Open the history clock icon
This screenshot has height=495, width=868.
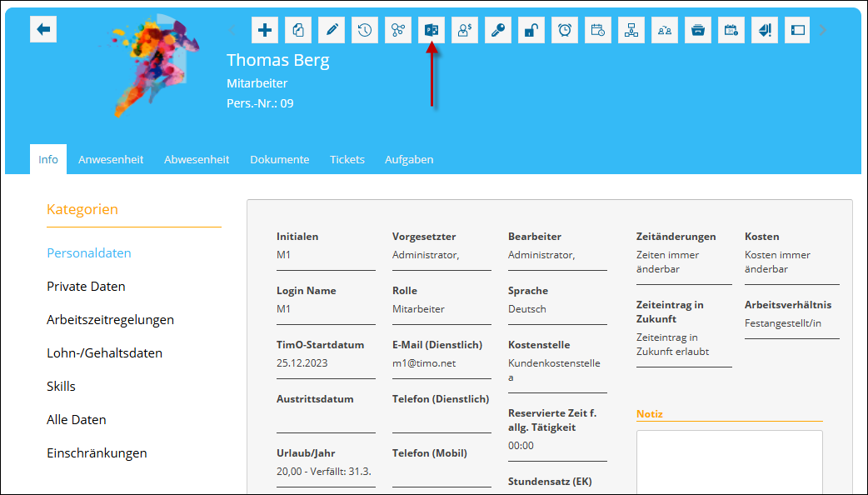(365, 30)
